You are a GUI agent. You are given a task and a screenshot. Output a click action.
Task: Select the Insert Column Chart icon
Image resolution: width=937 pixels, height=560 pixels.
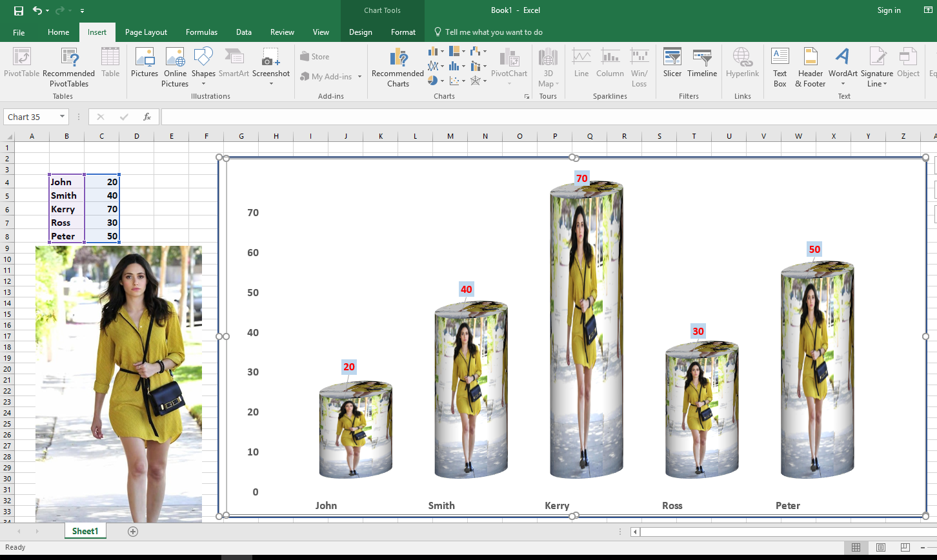(433, 50)
